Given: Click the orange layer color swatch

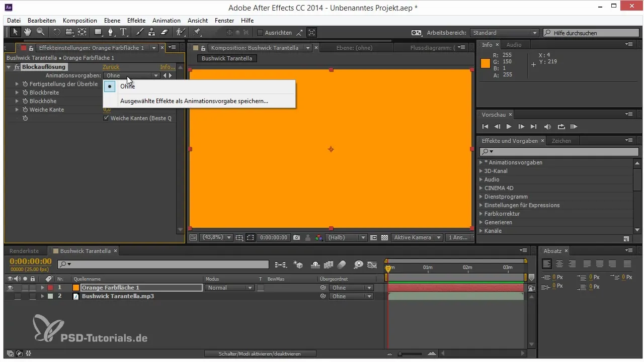Looking at the screenshot, I should [x=76, y=288].
